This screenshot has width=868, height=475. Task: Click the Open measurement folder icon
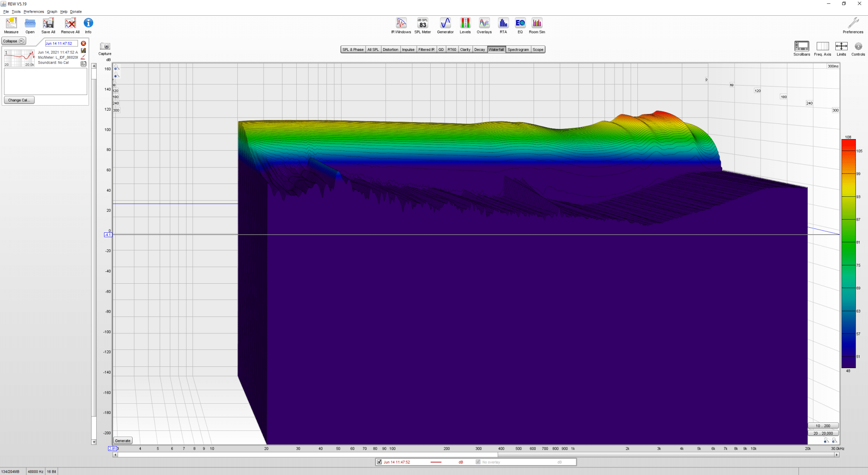click(30, 25)
